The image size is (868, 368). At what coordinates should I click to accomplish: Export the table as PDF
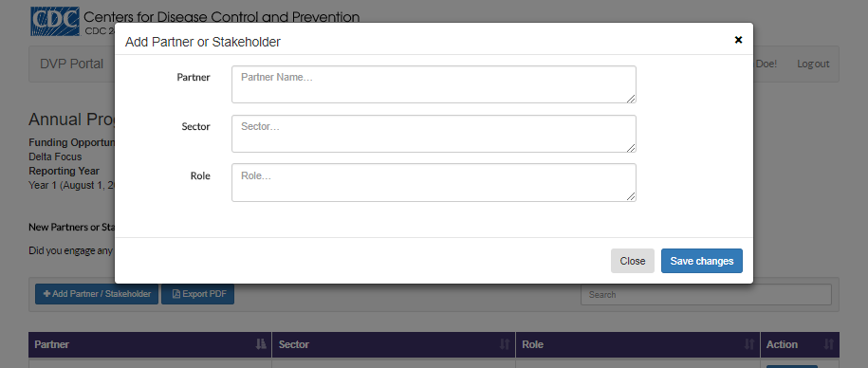coord(197,294)
